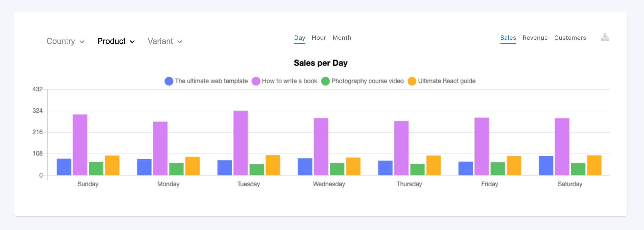
Task: Open the Revenue metric view
Action: [x=535, y=37]
